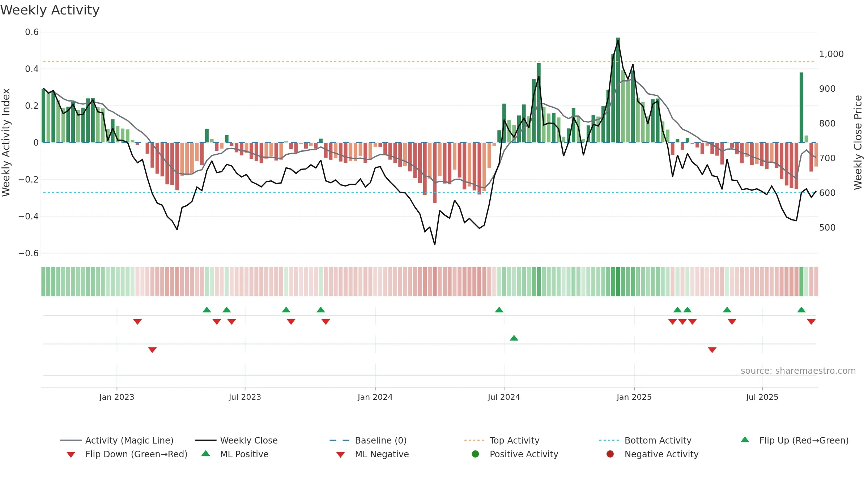The height and width of the screenshot is (488, 868).
Task: Click the Jan 2023 x-axis label
Action: [x=117, y=397]
